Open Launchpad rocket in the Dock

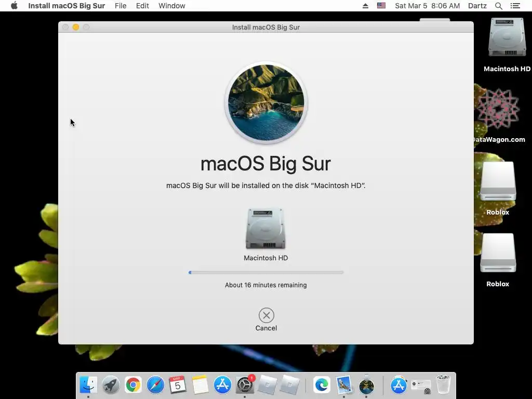pyautogui.click(x=111, y=385)
